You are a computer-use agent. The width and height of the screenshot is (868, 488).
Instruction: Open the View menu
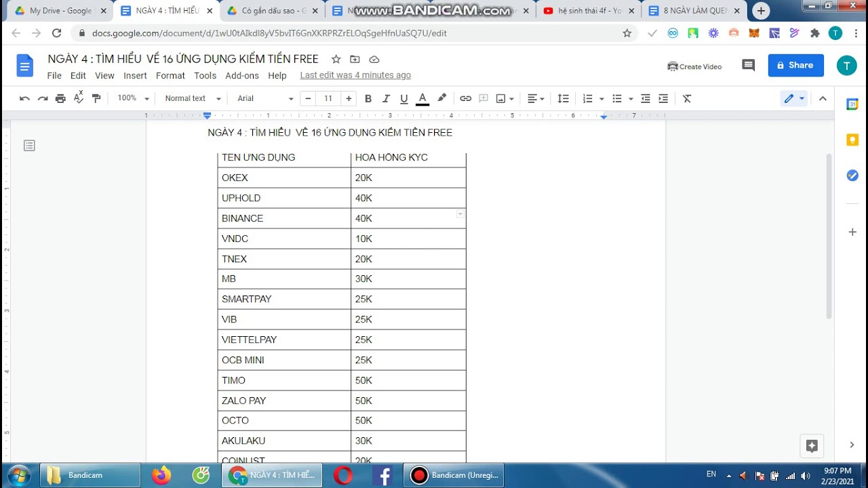point(104,75)
